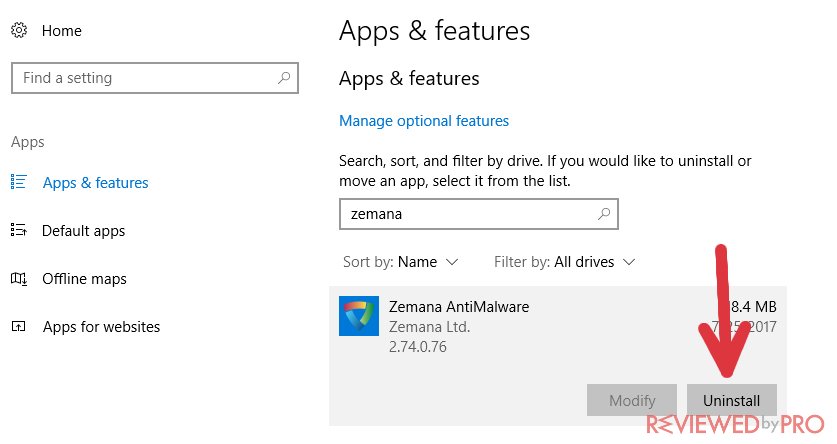Click the Apps & features list icon in sidebar
Viewport: 837px width, 444px height.
[19, 182]
